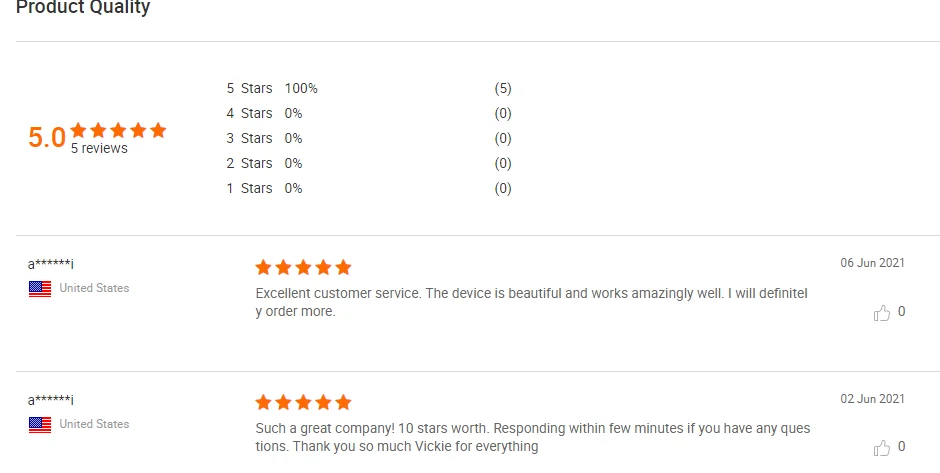
Task: Click the '5 reviews' count text
Action: (99, 148)
